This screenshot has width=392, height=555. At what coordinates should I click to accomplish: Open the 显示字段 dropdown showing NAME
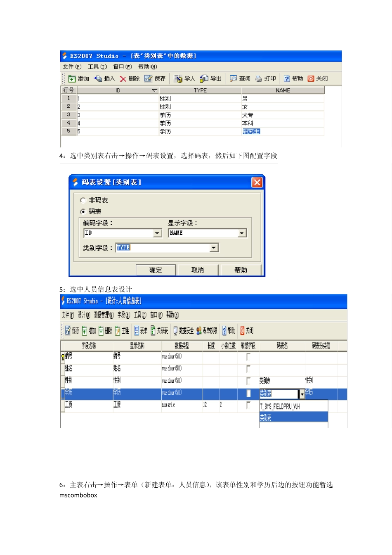tap(242, 233)
